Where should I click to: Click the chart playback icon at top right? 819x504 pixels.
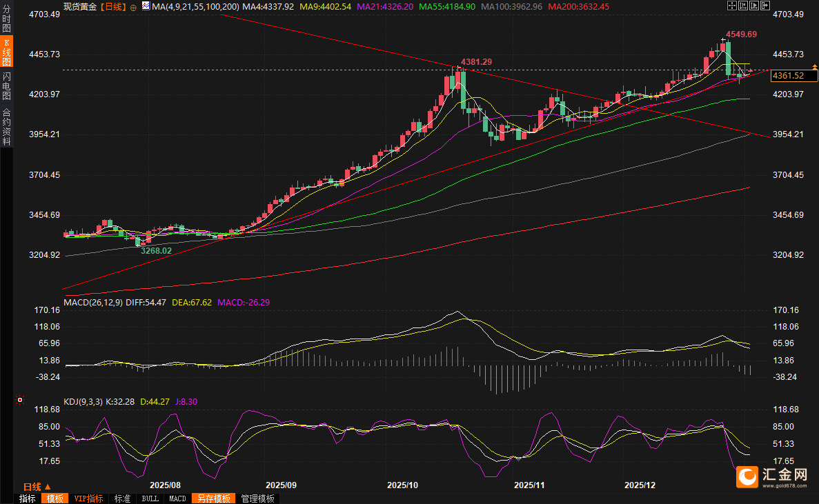[753, 6]
